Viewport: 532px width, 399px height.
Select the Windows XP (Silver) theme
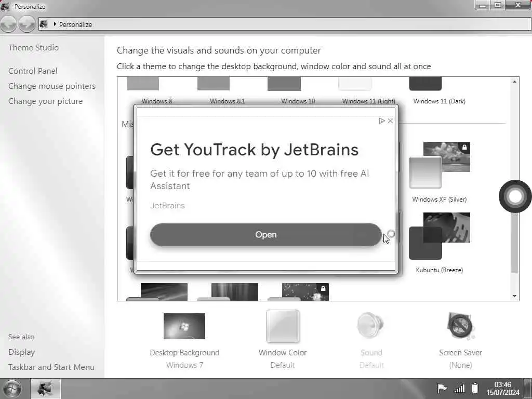440,172
